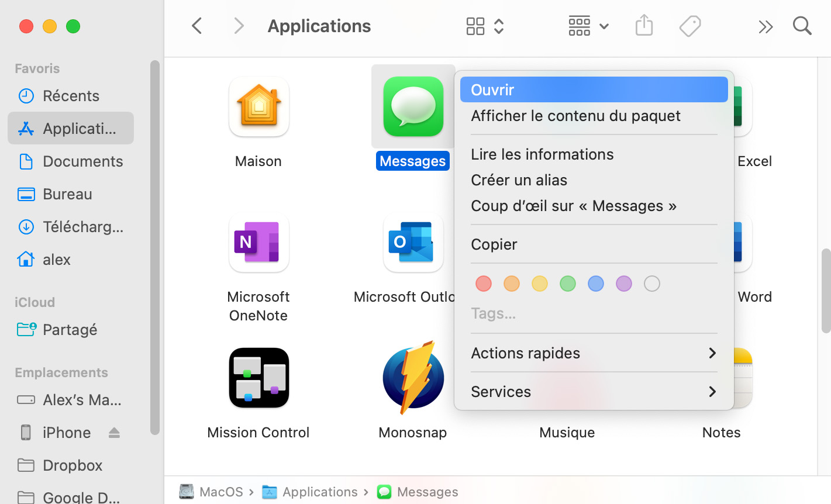Select Microsoft OneNote app icon
This screenshot has height=504, width=831.
click(259, 242)
